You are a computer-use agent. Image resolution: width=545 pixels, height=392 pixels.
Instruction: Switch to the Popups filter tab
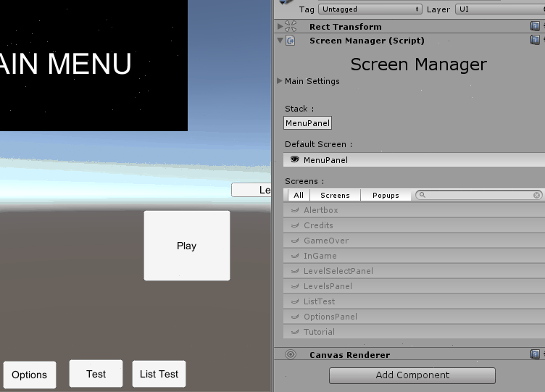(x=386, y=195)
